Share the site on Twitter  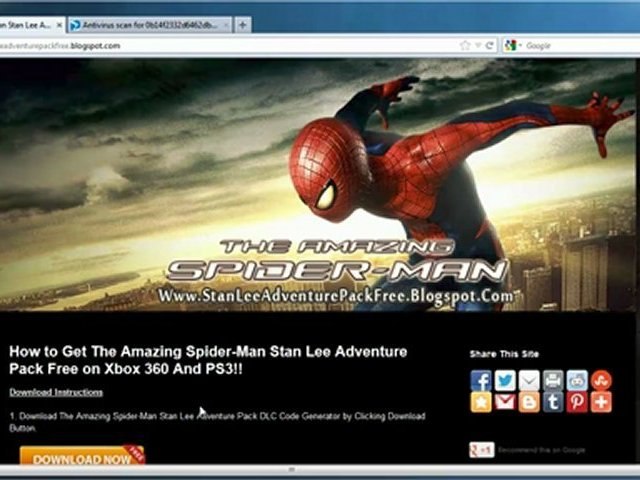pyautogui.click(x=505, y=380)
